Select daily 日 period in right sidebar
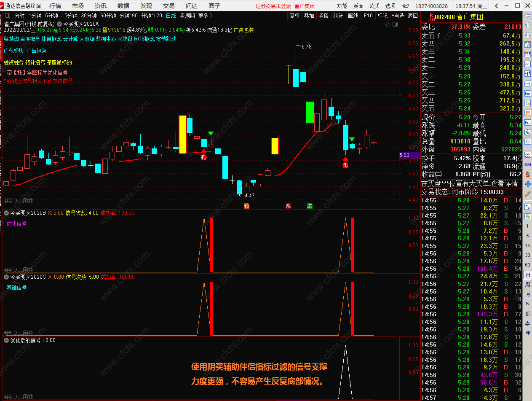 (x=527, y=275)
